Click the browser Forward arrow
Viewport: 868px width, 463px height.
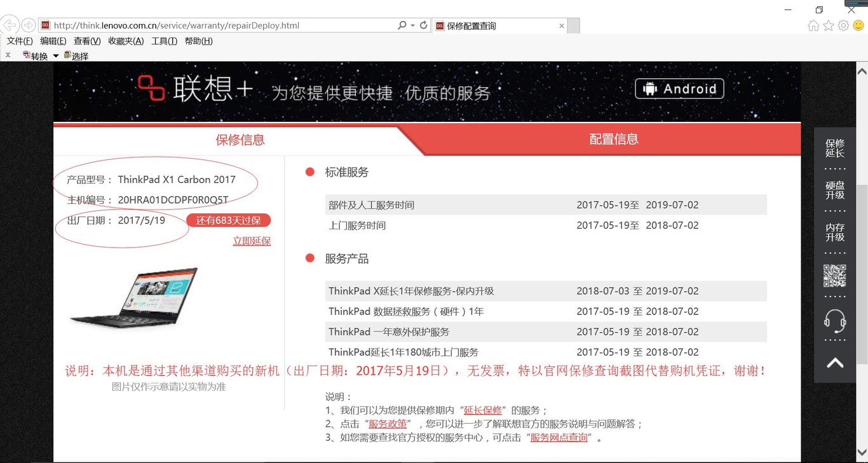click(28, 25)
